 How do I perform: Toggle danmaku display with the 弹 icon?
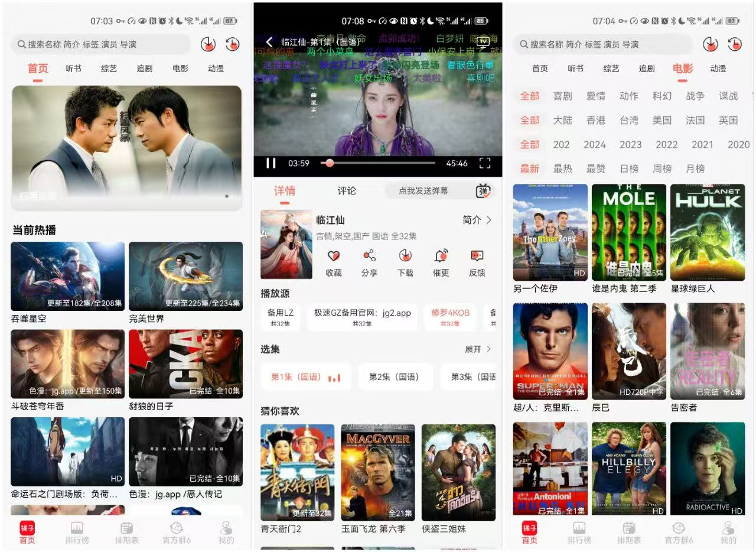[x=483, y=191]
